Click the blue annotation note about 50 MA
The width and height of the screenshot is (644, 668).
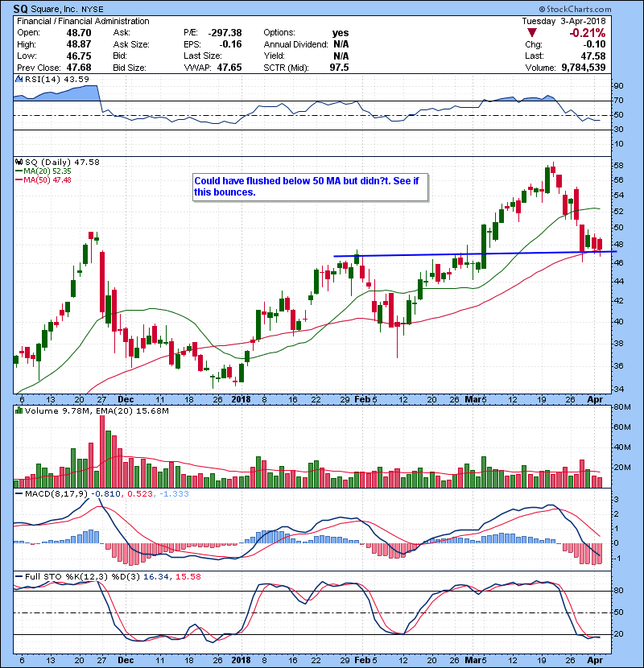(310, 187)
